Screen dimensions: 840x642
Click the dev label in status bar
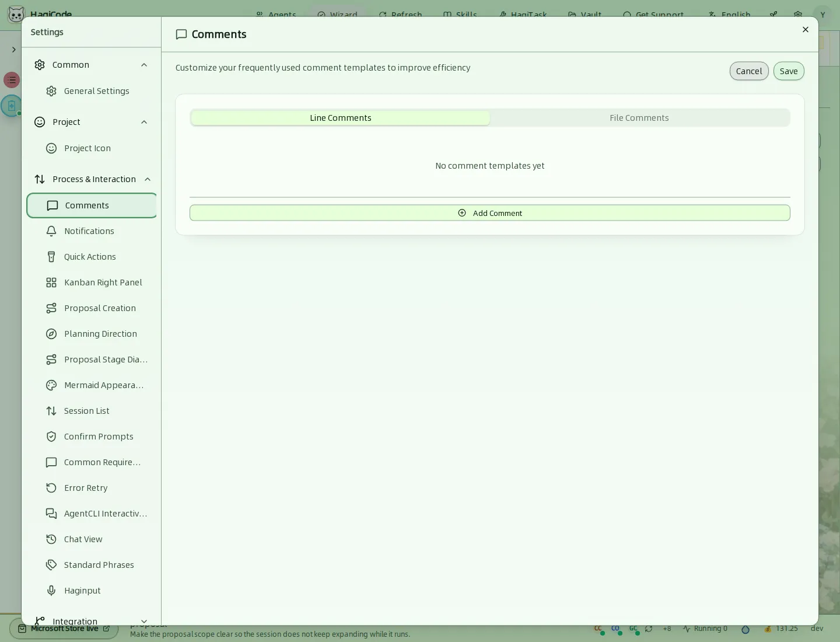[817, 629]
